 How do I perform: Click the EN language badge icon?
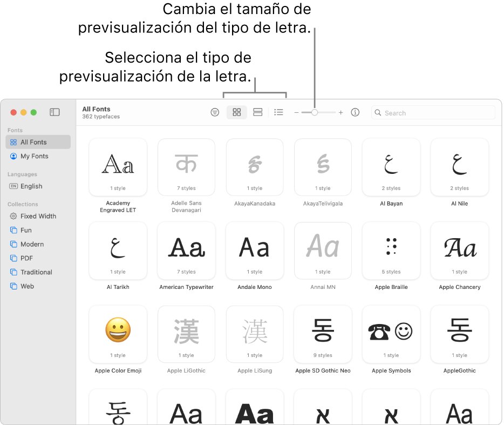point(13,186)
